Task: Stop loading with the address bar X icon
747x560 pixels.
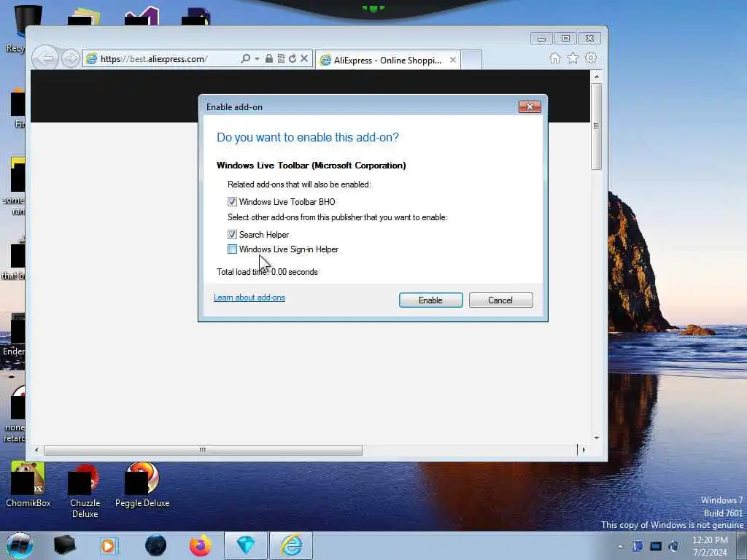Action: (x=304, y=58)
